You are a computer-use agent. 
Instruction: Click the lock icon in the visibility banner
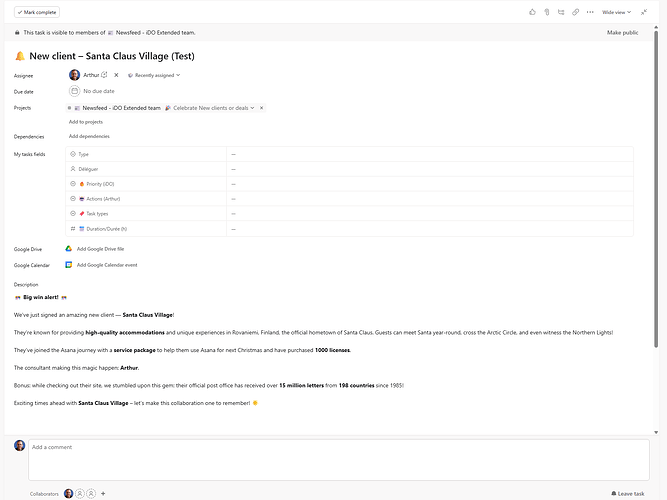pyautogui.click(x=17, y=32)
